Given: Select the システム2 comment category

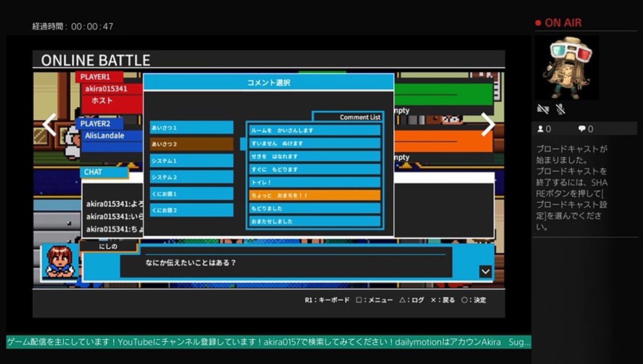Looking at the screenshot, I should point(192,177).
